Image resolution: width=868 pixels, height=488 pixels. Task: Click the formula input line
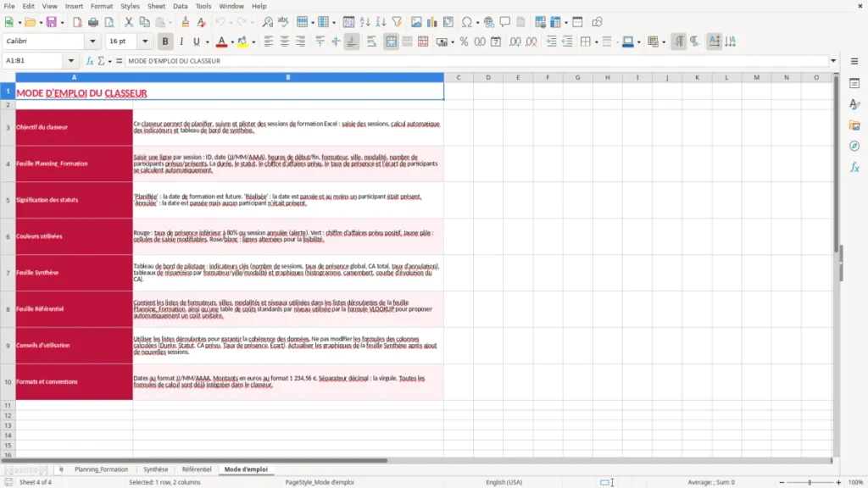click(476, 61)
